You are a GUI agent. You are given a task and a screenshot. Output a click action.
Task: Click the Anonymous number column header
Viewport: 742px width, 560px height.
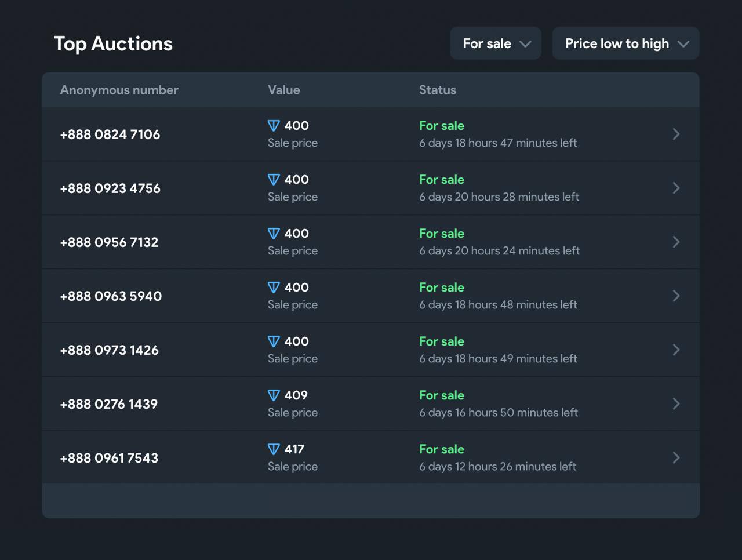[119, 90]
